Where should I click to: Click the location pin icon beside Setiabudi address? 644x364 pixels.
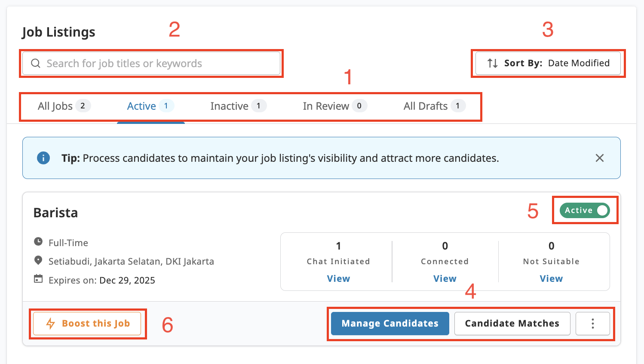pyautogui.click(x=38, y=261)
